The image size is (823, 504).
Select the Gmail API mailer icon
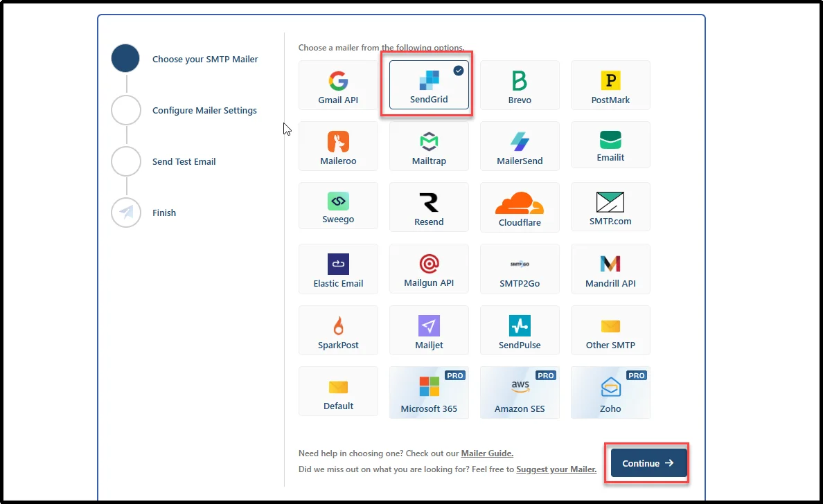point(338,80)
